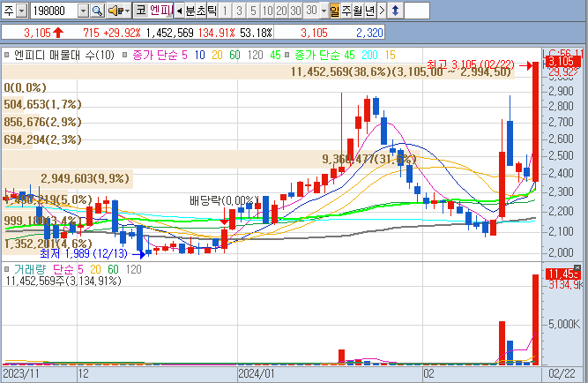The width and height of the screenshot is (588, 383).
Task: Select the 초 (second) chart period
Action: pos(201,11)
